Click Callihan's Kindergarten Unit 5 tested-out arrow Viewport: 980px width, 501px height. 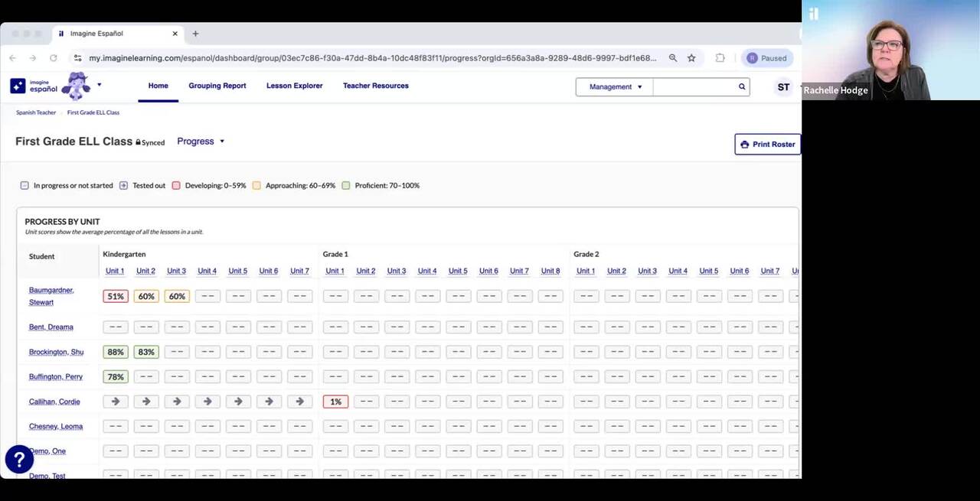pos(238,402)
